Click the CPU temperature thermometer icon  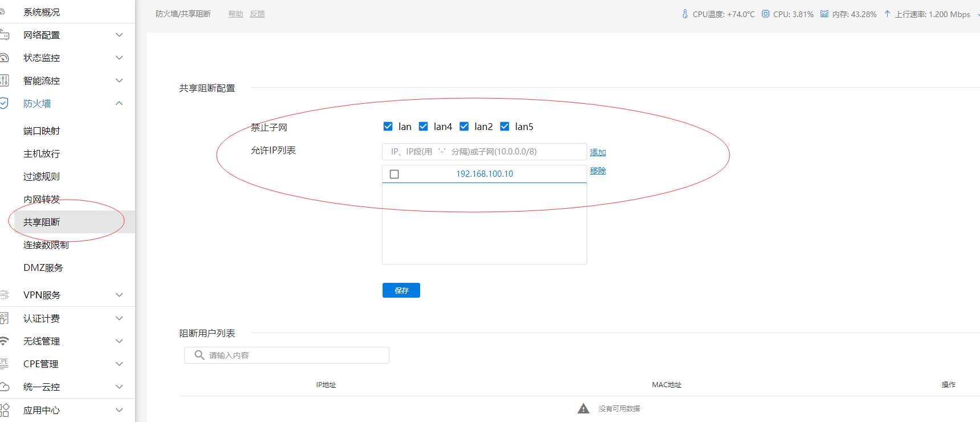pos(685,14)
